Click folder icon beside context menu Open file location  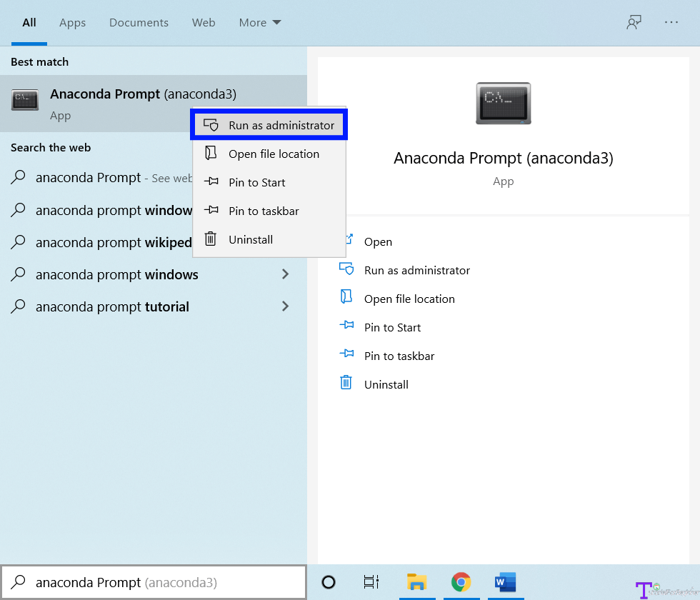pyautogui.click(x=211, y=153)
